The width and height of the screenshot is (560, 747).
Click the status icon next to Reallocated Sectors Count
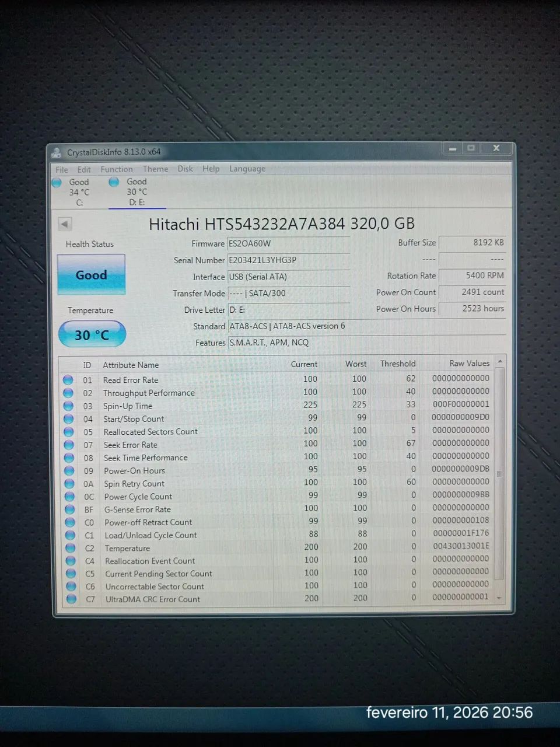click(x=71, y=431)
